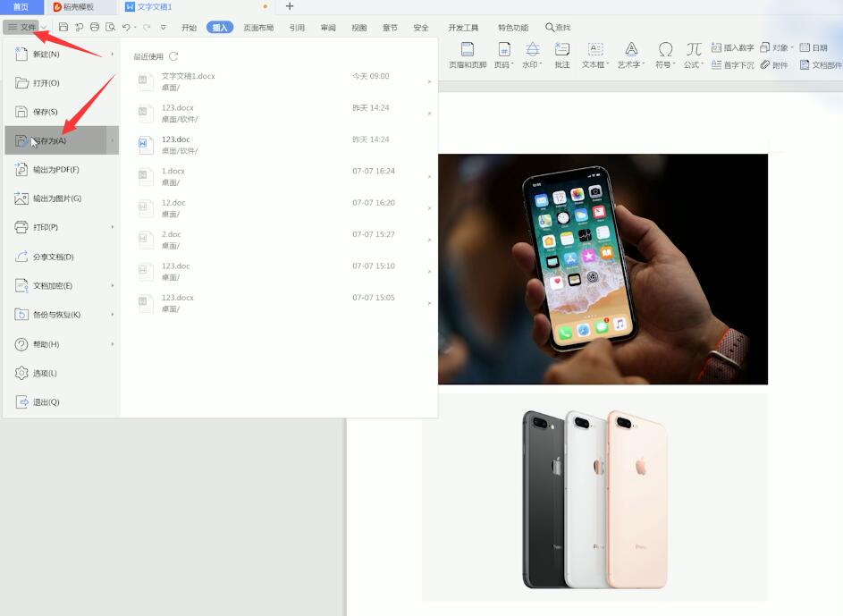Expand the 文档加密(E) submenu arrow
The image size is (843, 616).
113,285
